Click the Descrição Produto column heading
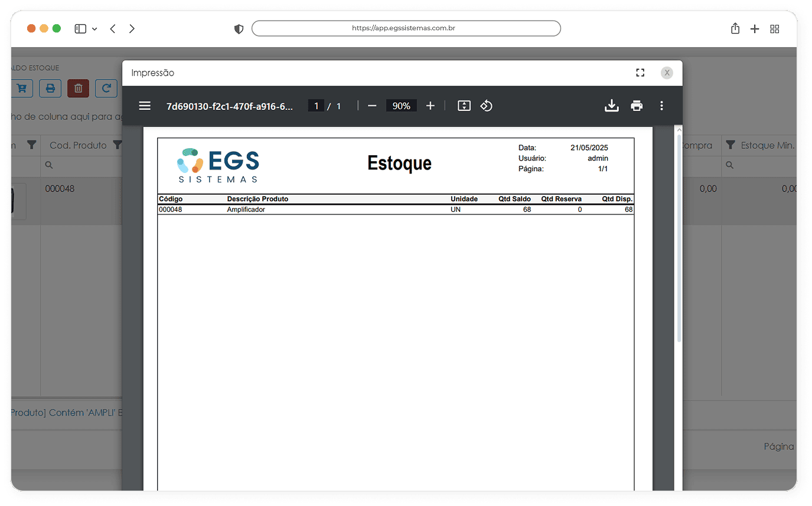The width and height of the screenshot is (812, 506). (x=257, y=199)
